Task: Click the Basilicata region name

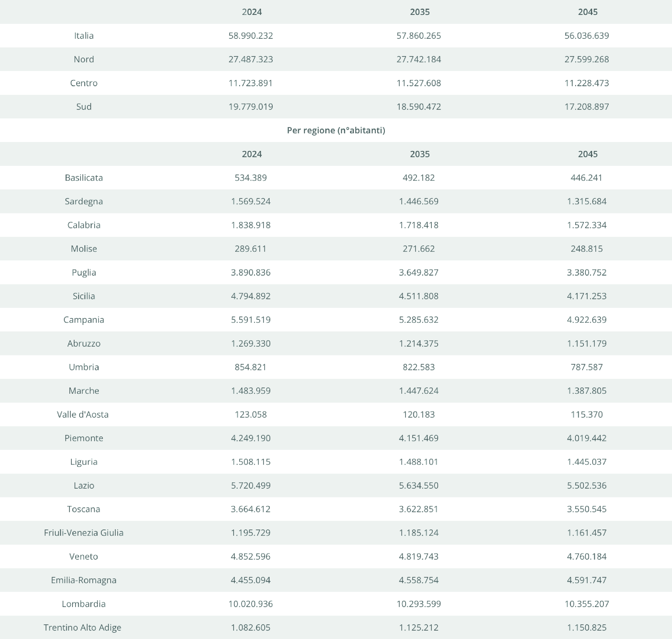Action: tap(84, 177)
